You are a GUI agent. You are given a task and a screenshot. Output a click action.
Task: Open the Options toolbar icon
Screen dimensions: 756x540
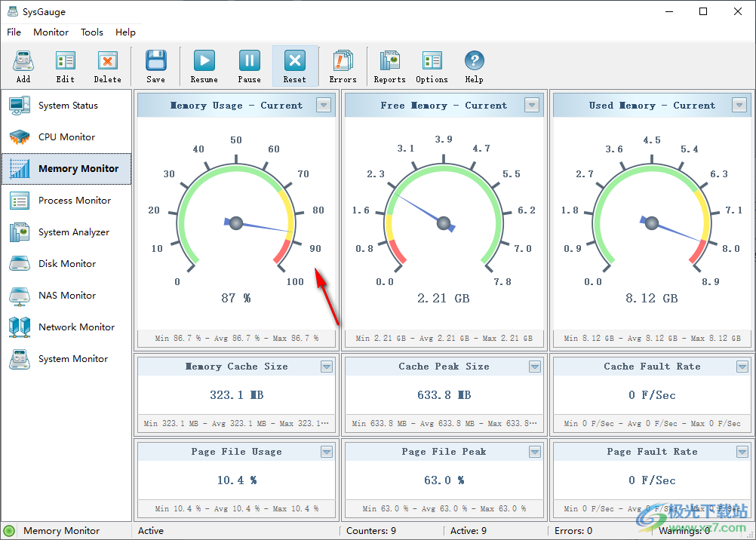(x=432, y=66)
